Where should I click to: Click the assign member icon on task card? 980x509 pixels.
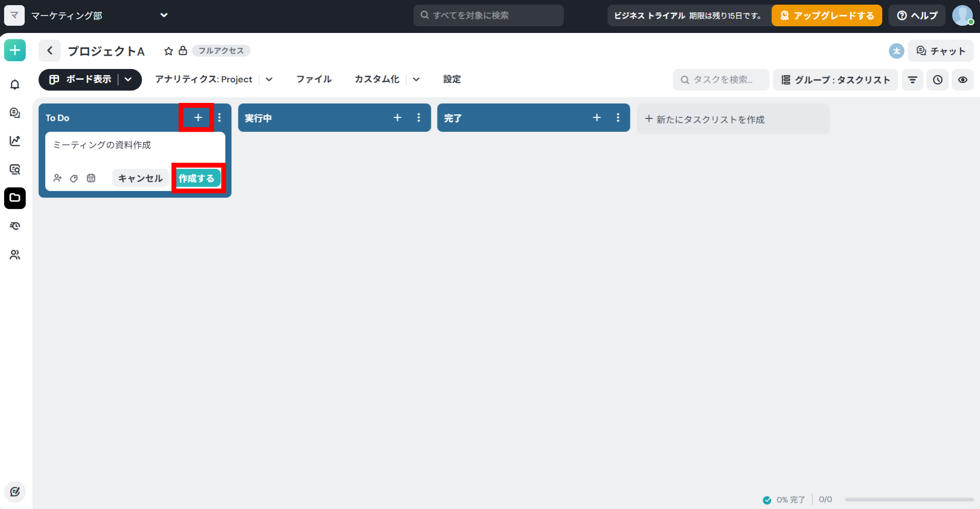point(58,178)
